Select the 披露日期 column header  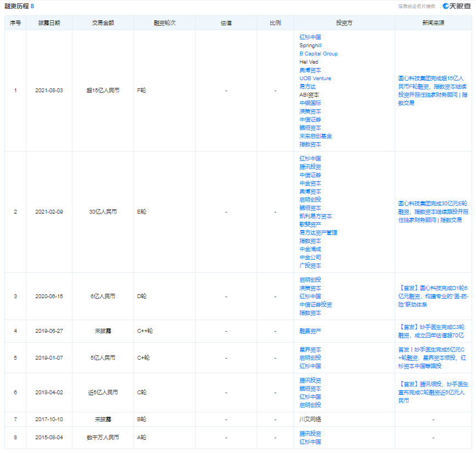pyautogui.click(x=49, y=23)
